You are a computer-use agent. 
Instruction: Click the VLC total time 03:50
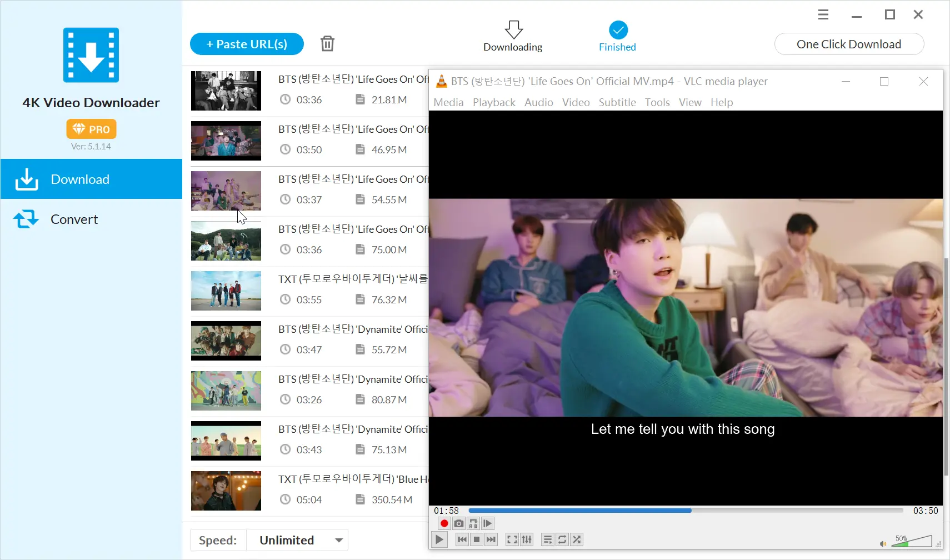point(925,511)
